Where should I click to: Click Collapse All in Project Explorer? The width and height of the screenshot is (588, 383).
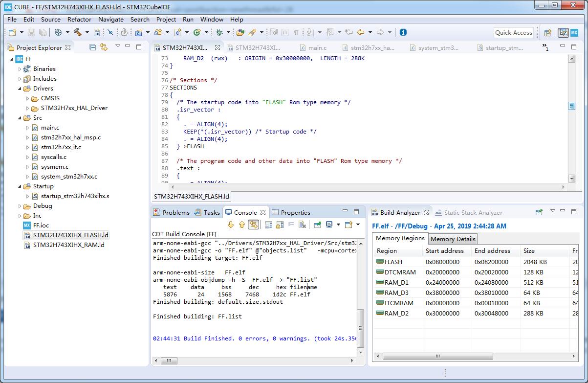(x=92, y=47)
